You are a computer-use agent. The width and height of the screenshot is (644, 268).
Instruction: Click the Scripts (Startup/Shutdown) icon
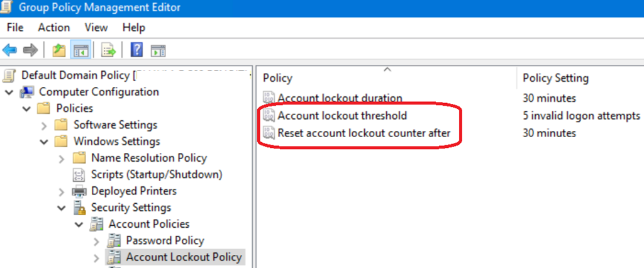79,175
